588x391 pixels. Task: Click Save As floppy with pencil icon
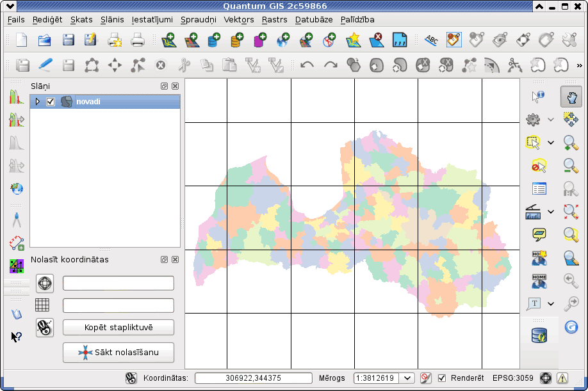pos(90,40)
